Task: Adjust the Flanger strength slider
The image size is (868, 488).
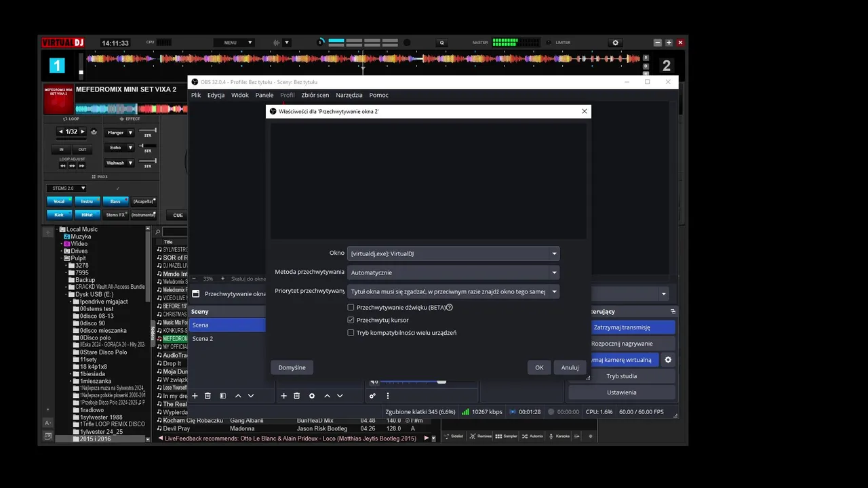Action: pyautogui.click(x=148, y=130)
